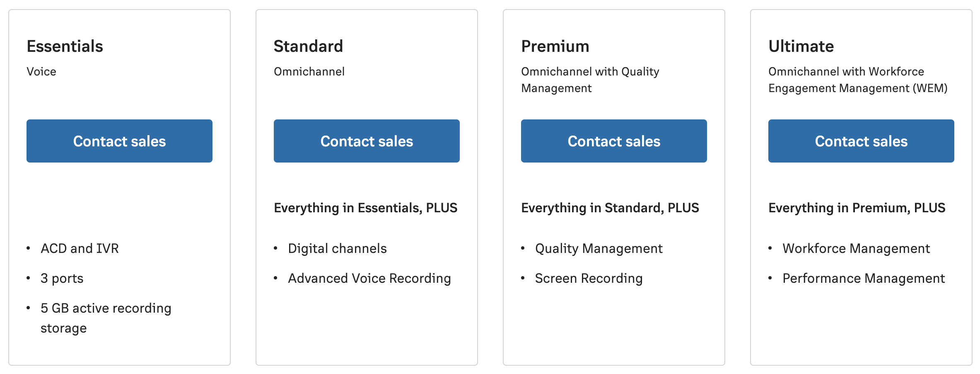Click 5 GB active recording storage item
The height and width of the screenshot is (374, 980).
pos(106,318)
